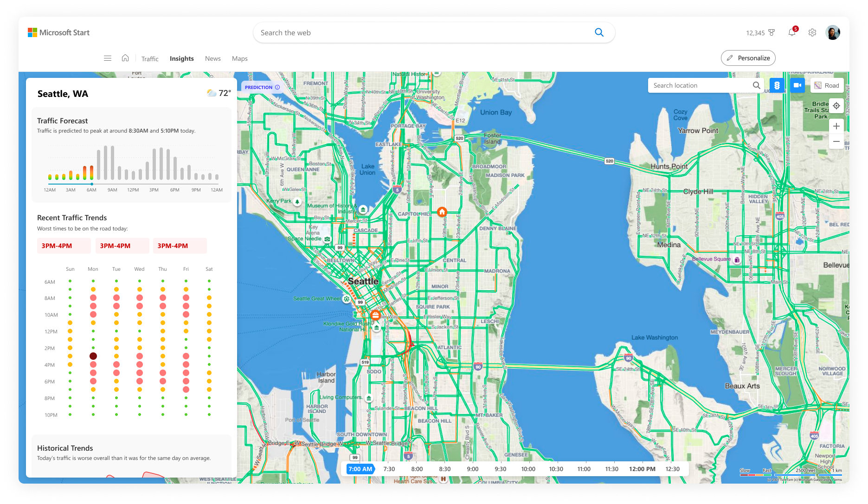Screen dimensions: 868x504
Task: Zoom out with the minus button
Action: coord(836,141)
